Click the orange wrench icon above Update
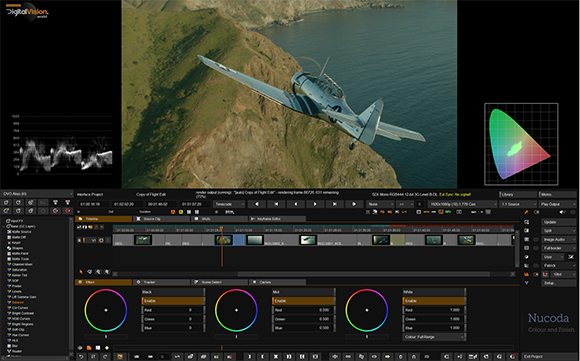This screenshot has width=580, height=361. [x=526, y=212]
